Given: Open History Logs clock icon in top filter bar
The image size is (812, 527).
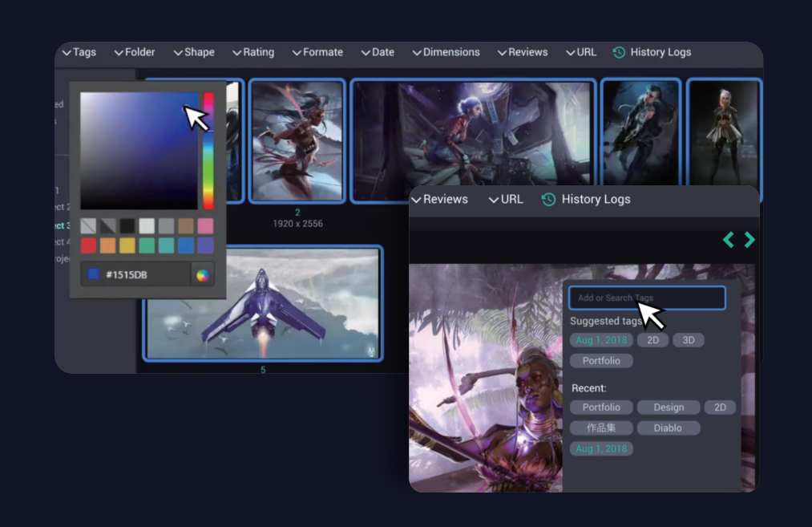Looking at the screenshot, I should (619, 52).
